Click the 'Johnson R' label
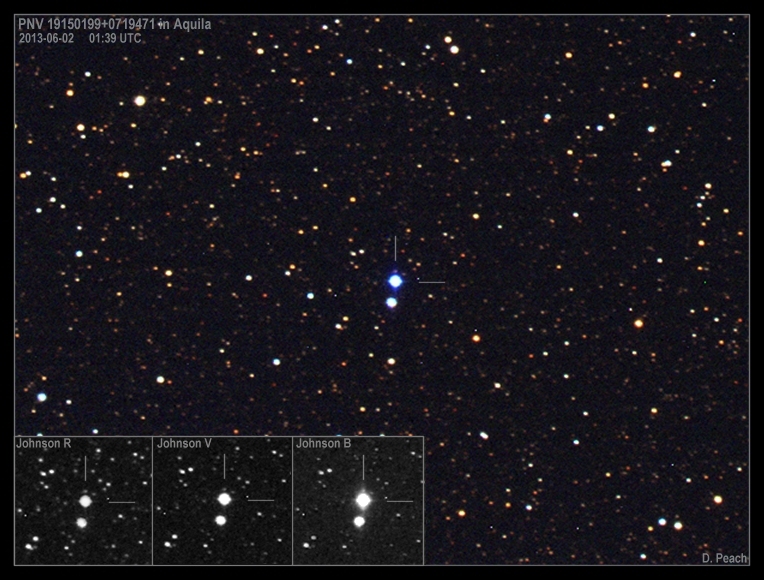The width and height of the screenshot is (764, 580). point(43,444)
